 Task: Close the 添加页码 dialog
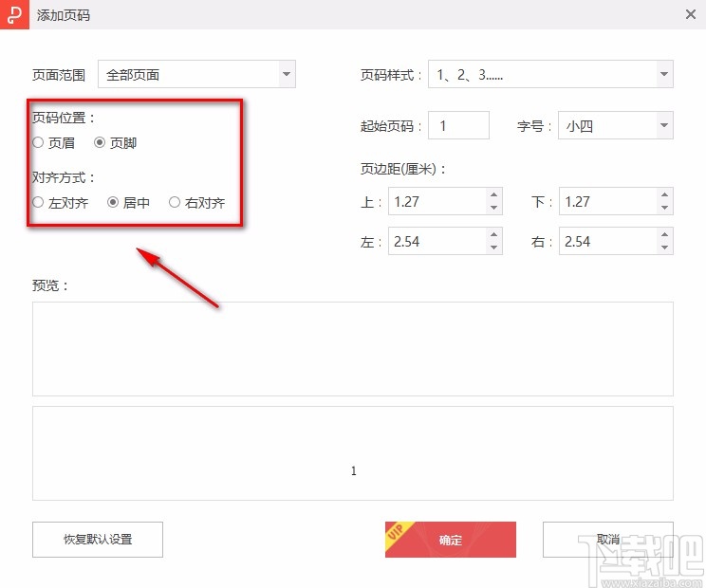tap(690, 14)
